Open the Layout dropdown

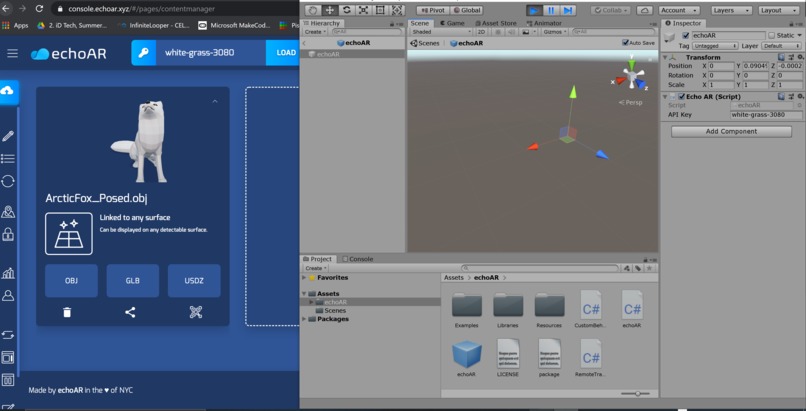point(779,10)
